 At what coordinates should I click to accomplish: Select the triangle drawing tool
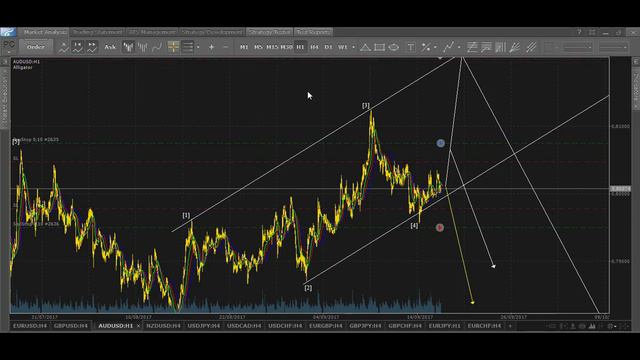365,47
